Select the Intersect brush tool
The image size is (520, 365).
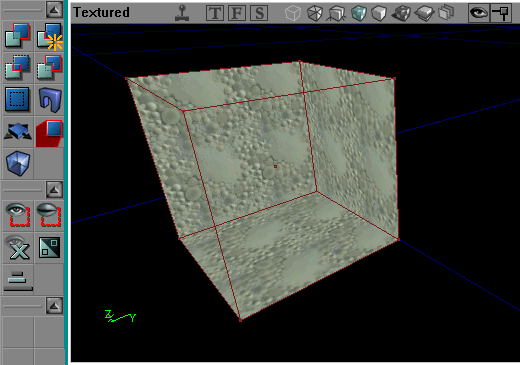(x=18, y=67)
